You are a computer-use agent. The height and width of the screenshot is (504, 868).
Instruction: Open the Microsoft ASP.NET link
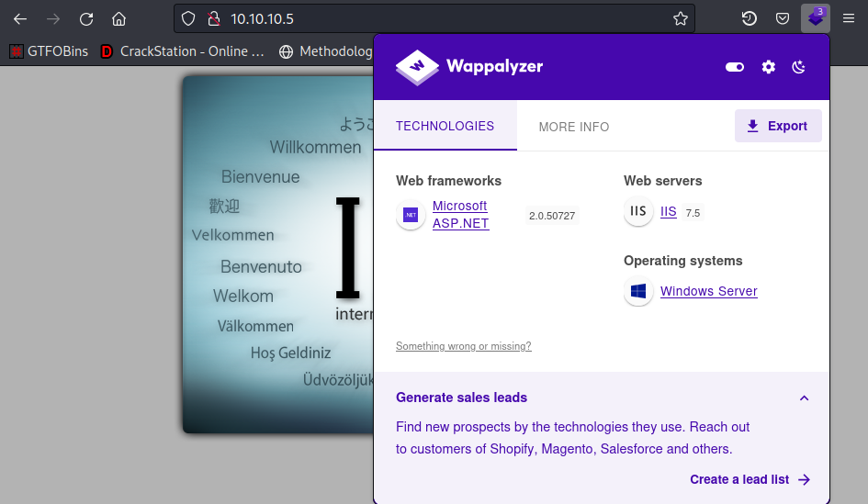[460, 215]
